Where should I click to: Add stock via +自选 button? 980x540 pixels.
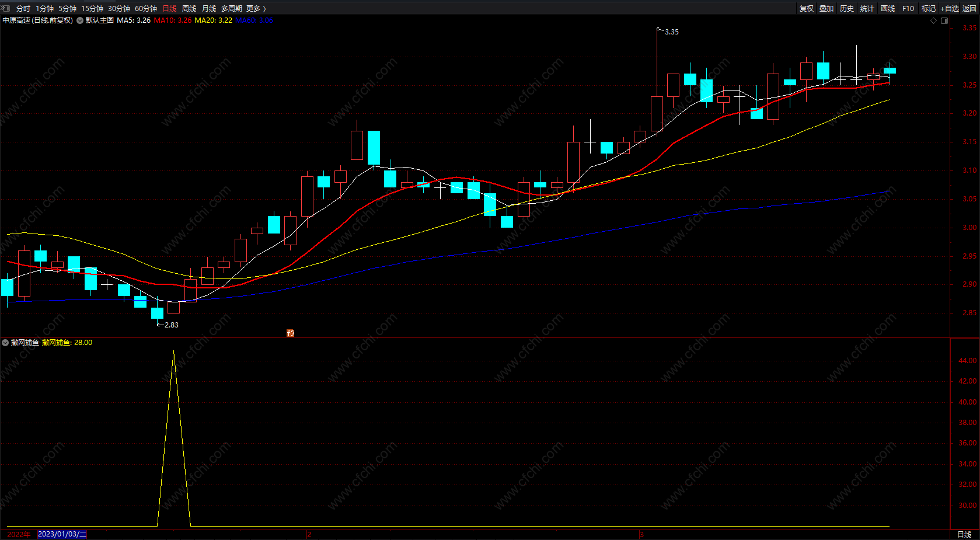(x=950, y=9)
